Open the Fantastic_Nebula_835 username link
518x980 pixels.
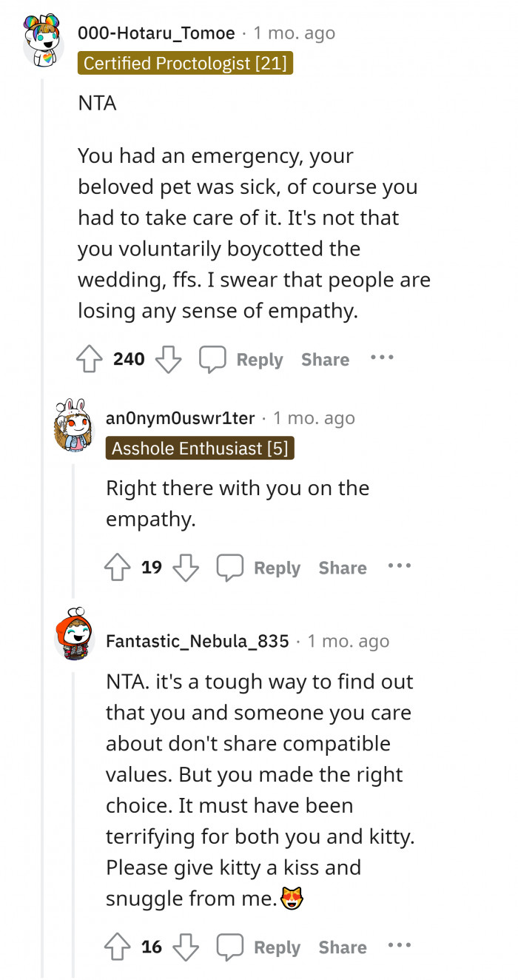coord(198,641)
